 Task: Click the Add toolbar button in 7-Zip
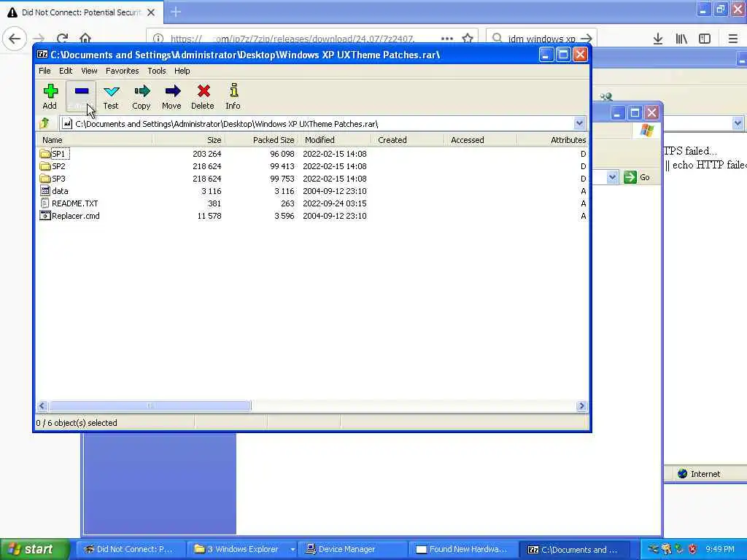(x=50, y=97)
